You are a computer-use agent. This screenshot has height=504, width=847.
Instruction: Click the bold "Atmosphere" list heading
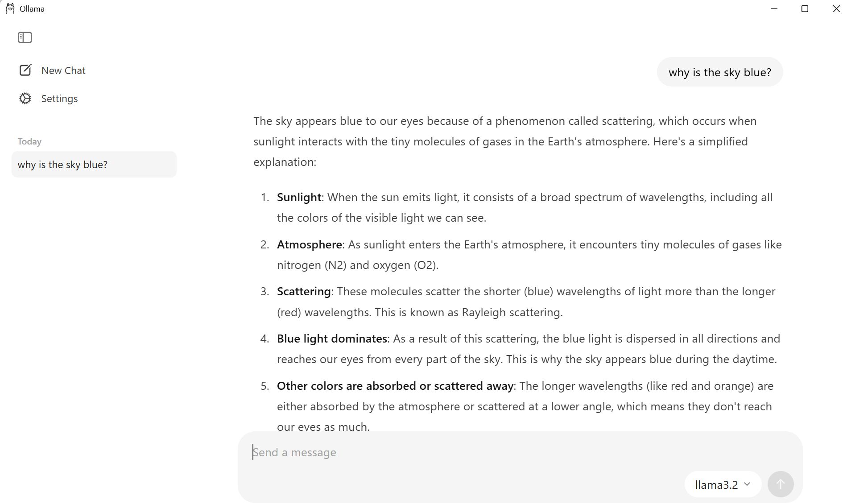309,244
